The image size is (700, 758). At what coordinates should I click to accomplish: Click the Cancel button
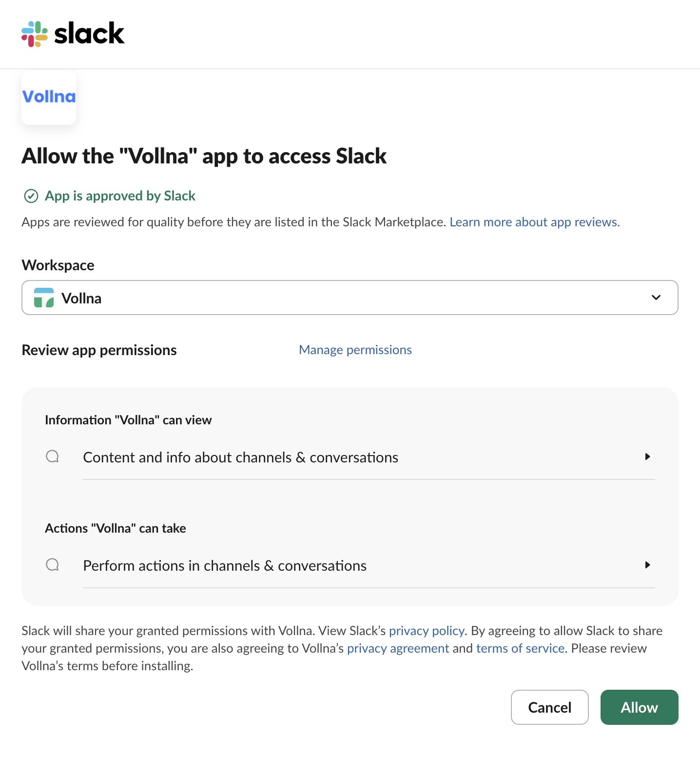coord(549,707)
